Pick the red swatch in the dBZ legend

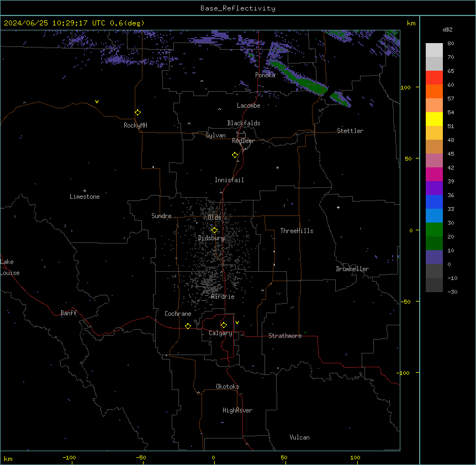point(434,78)
